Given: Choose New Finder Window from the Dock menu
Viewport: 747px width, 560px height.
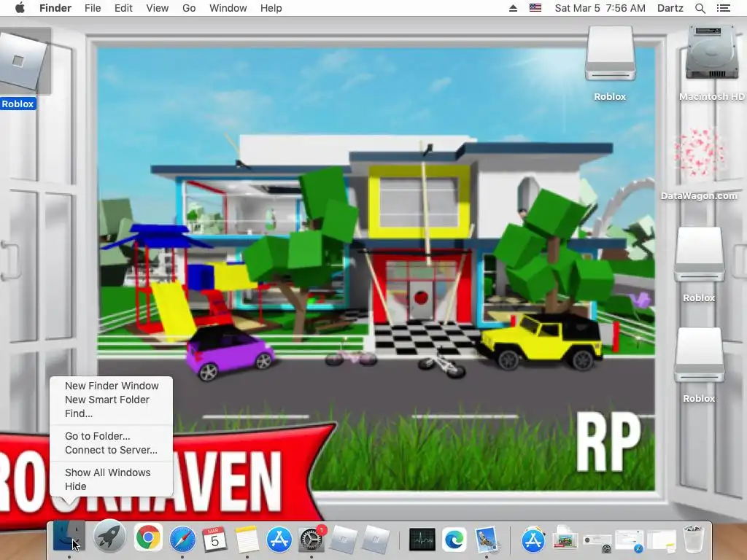Looking at the screenshot, I should [112, 386].
